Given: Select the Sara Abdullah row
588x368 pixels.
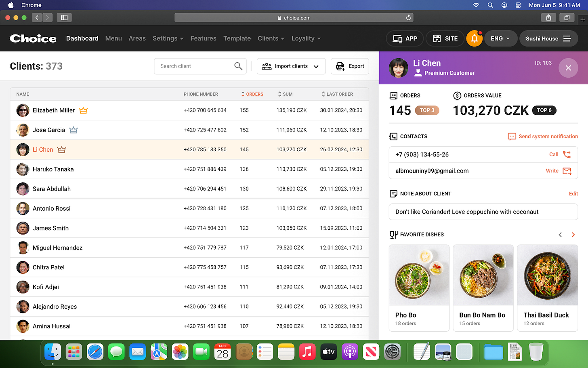Looking at the screenshot, I should pos(189,189).
